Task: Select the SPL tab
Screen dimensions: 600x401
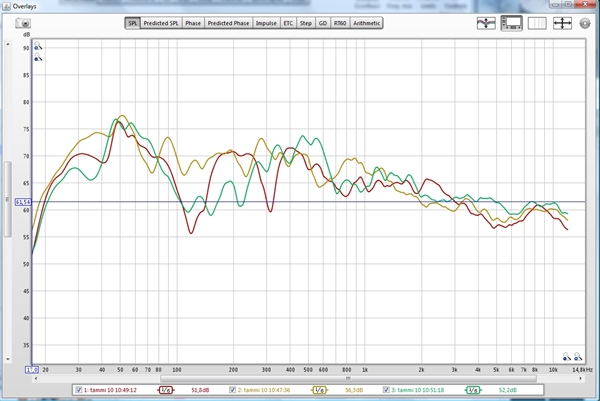Action: (132, 23)
